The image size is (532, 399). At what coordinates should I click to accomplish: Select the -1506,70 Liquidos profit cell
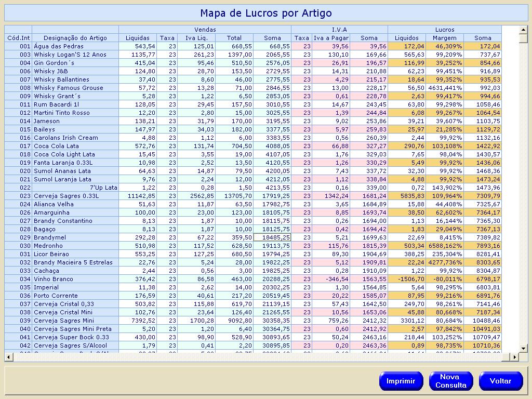click(407, 279)
